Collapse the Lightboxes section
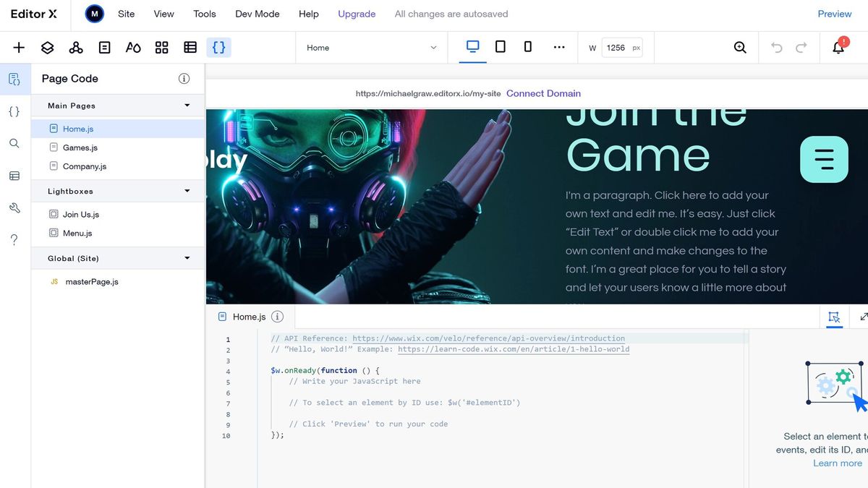868x488 pixels. [187, 191]
